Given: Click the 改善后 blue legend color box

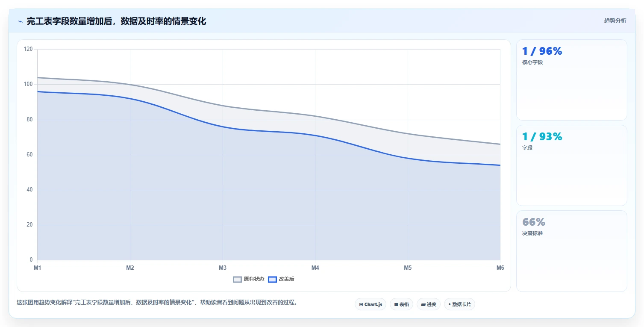Looking at the screenshot, I should tap(272, 280).
